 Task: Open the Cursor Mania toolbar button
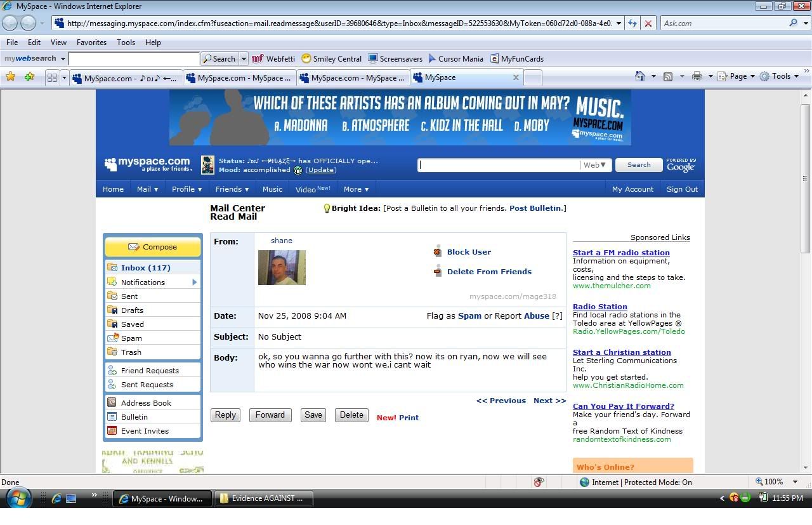pyautogui.click(x=455, y=58)
